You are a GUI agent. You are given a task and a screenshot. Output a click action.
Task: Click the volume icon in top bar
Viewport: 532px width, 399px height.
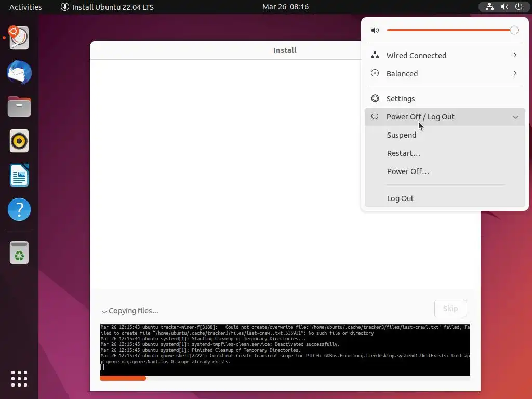tap(504, 7)
